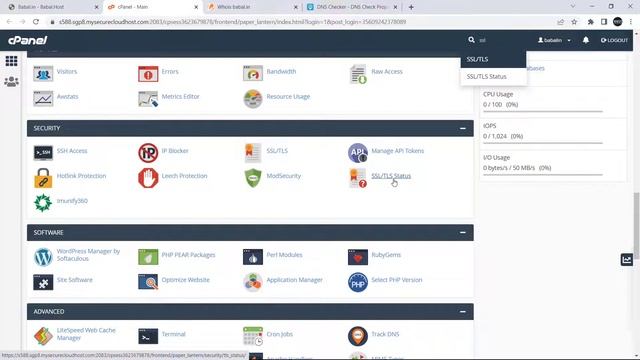The height and width of the screenshot is (360, 640).
Task: Click the I/O Usage progress bar
Action: pos(543,174)
